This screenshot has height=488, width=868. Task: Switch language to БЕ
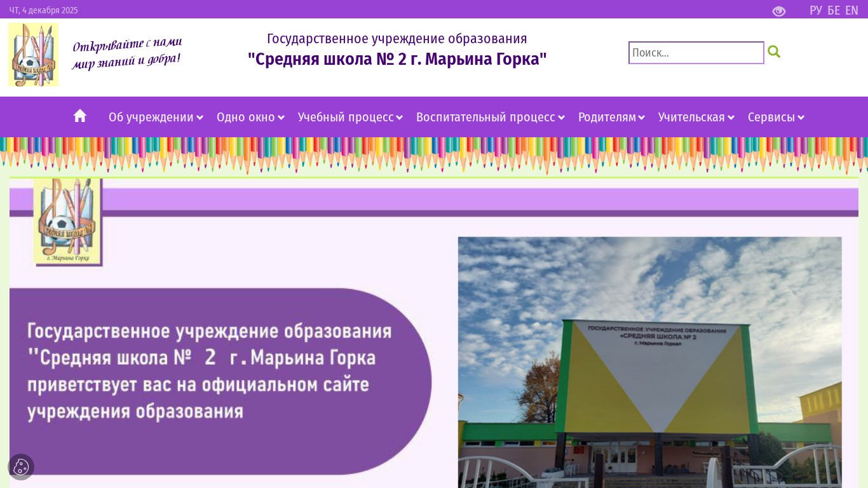(834, 10)
